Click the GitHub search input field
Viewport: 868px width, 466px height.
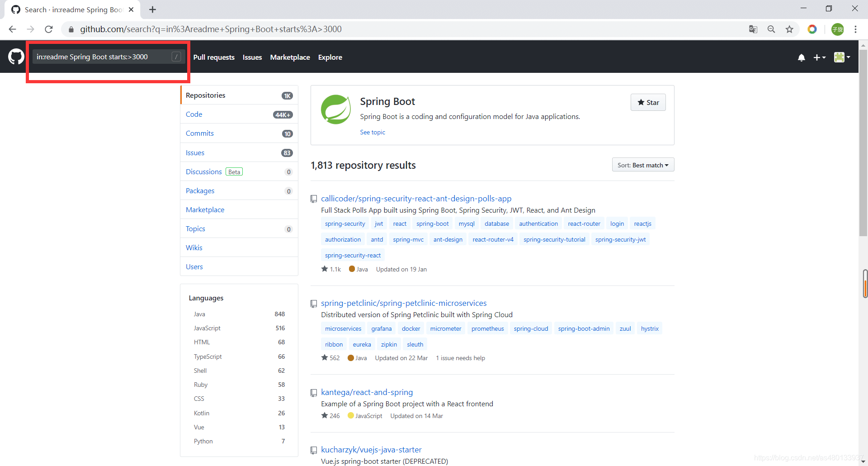click(108, 57)
